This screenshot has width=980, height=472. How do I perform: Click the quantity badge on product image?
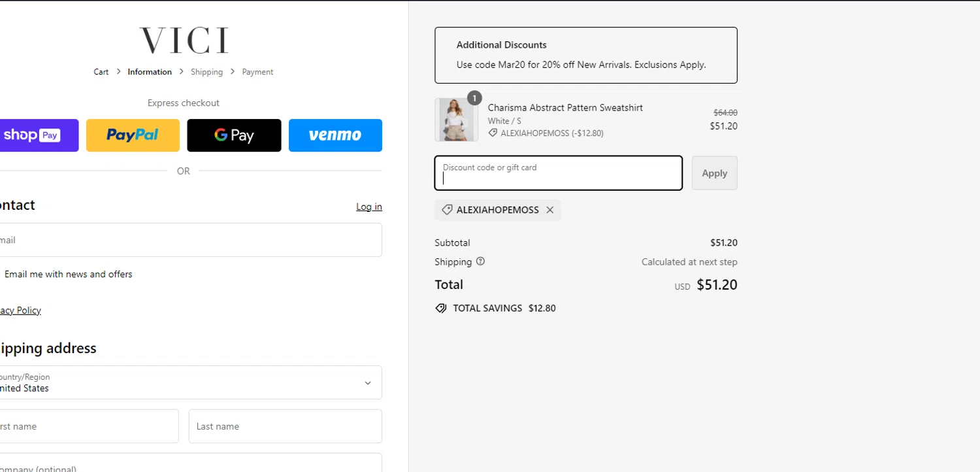[474, 98]
